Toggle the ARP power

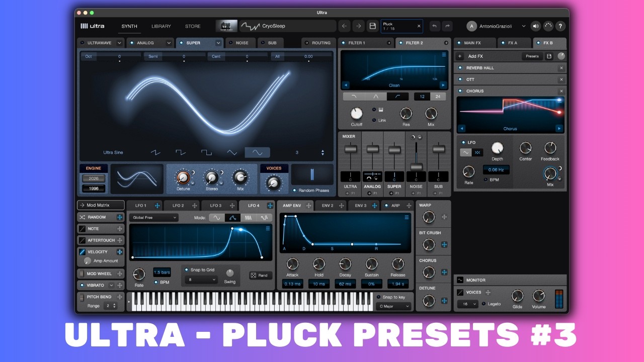(x=386, y=206)
